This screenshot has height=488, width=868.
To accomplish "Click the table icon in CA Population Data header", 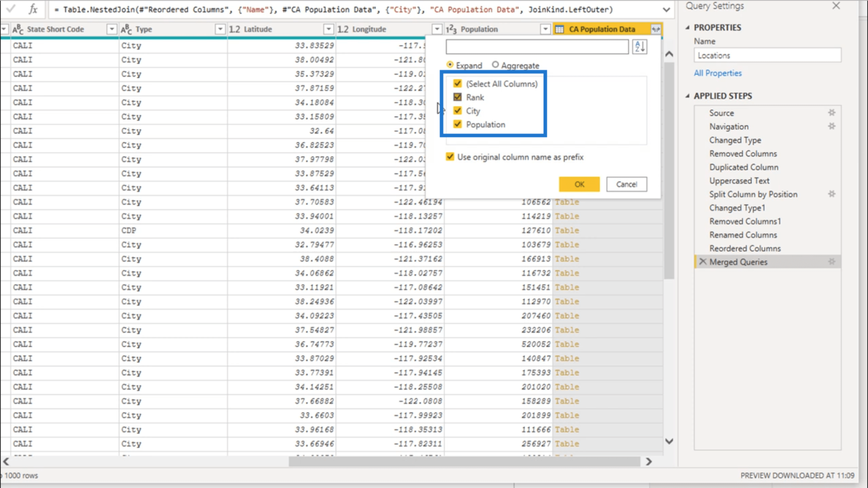I will tap(560, 29).
